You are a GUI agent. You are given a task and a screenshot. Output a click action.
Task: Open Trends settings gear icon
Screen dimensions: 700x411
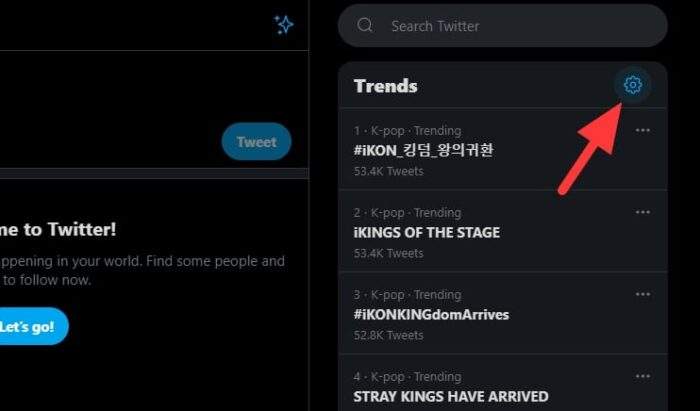632,85
